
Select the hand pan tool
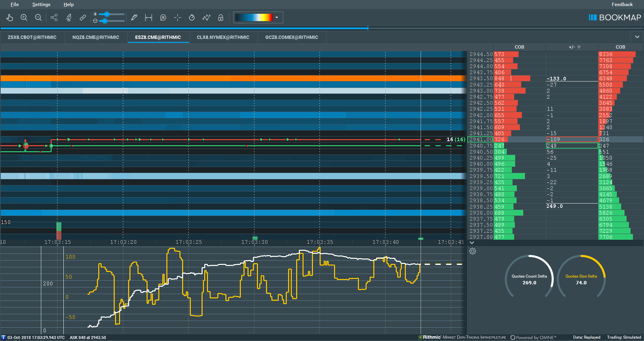[x=10, y=17]
